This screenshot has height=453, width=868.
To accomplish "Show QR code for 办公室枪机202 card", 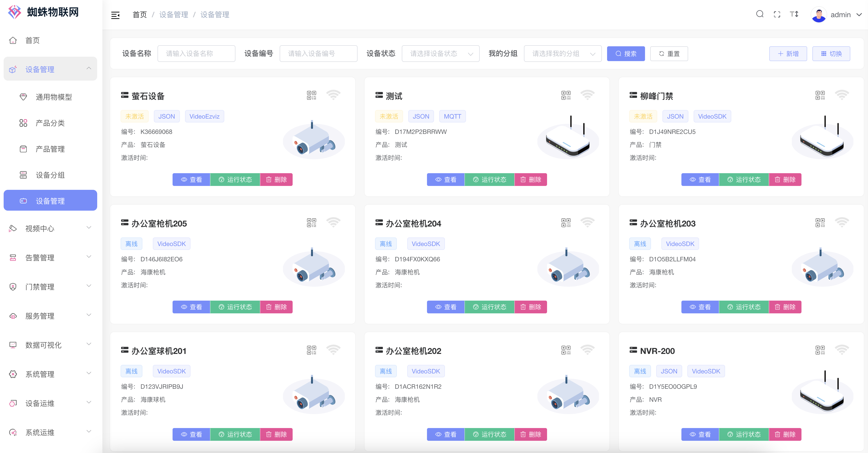I will [566, 350].
